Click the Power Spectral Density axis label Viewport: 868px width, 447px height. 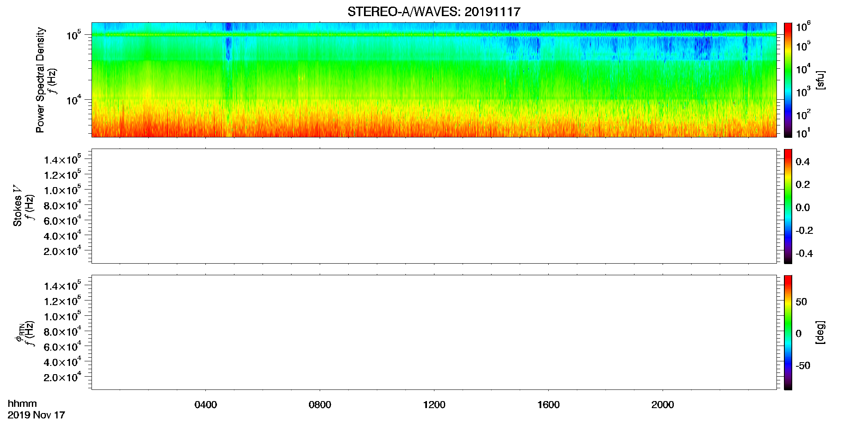[x=40, y=80]
